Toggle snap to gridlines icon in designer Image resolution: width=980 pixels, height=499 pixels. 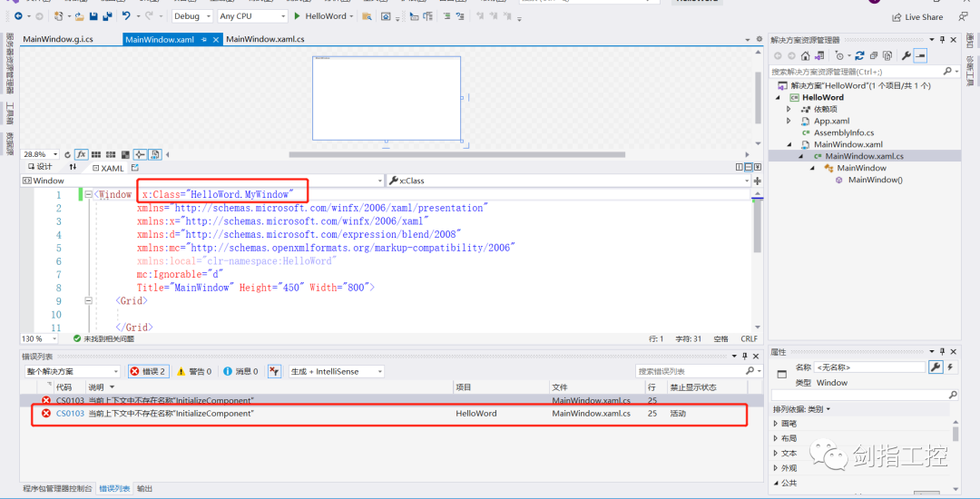(111, 153)
